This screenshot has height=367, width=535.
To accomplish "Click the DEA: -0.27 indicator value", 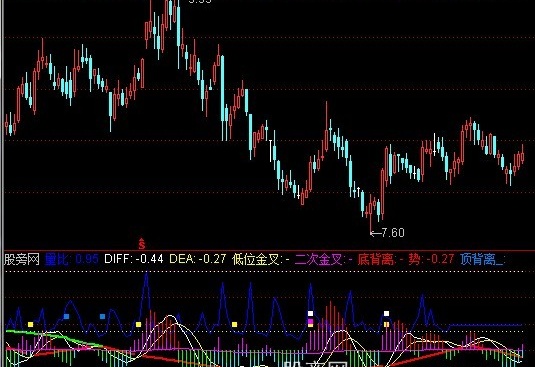I will [x=198, y=259].
